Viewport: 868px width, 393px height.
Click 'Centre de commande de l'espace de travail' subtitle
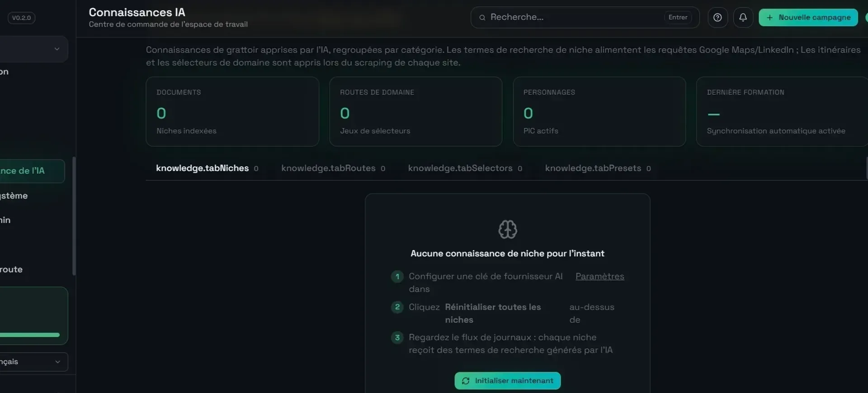168,24
